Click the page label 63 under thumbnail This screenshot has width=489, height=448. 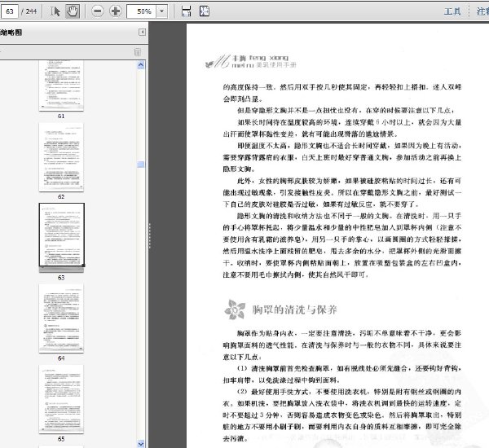click(61, 278)
